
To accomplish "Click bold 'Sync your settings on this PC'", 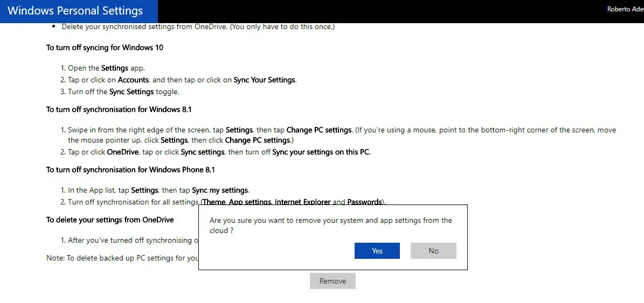I will [x=321, y=152].
